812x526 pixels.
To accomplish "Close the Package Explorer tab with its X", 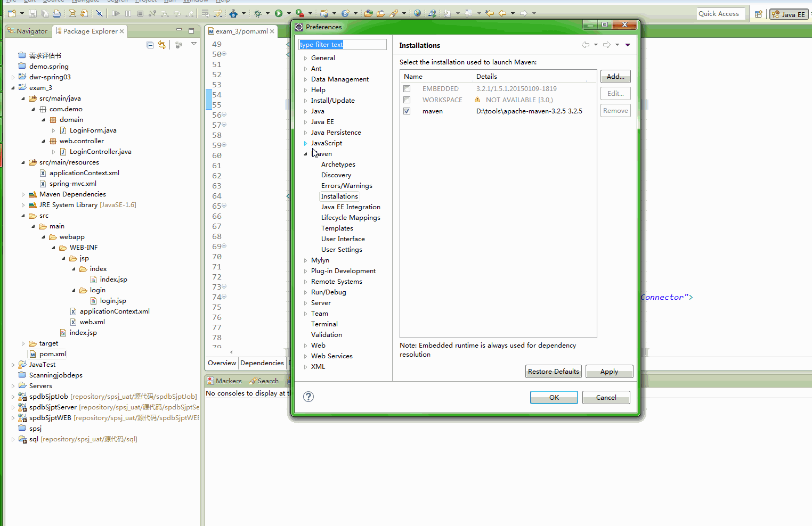I will [x=122, y=31].
